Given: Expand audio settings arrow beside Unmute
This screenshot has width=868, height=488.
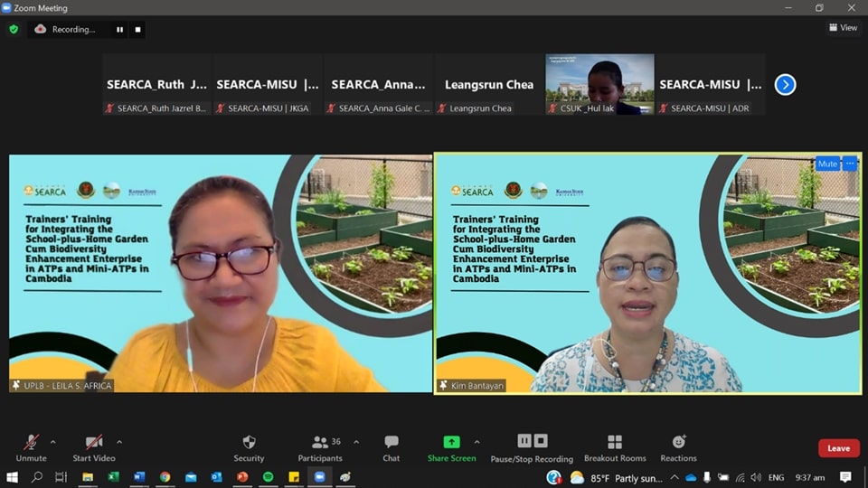Looking at the screenshot, I should click(x=52, y=442).
